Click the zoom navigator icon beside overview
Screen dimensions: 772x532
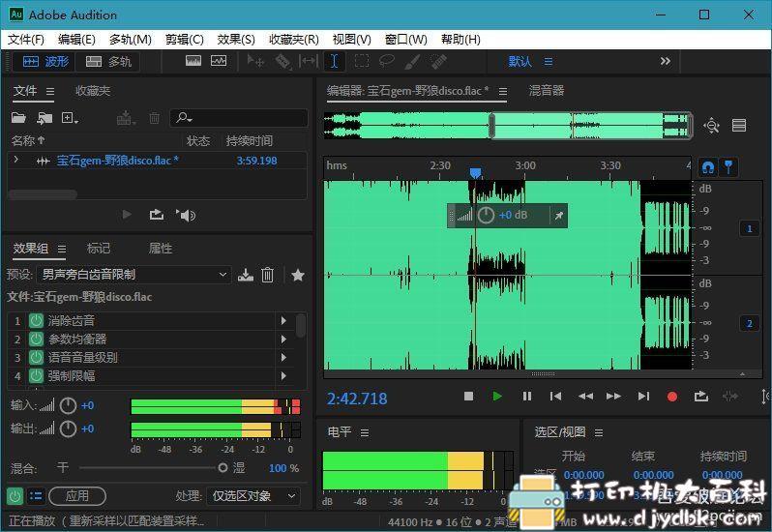(x=712, y=126)
